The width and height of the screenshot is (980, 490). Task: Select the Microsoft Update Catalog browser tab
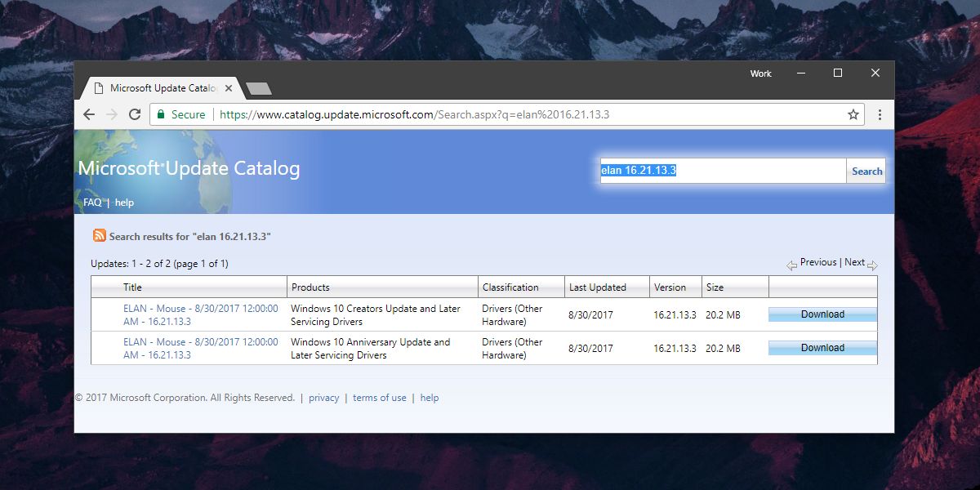pyautogui.click(x=161, y=88)
